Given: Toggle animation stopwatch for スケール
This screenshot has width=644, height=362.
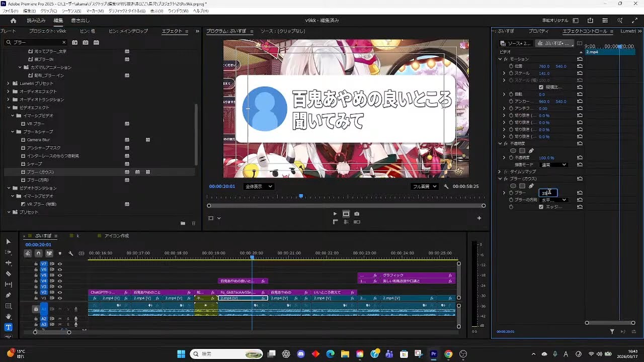Looking at the screenshot, I should click(512, 73).
